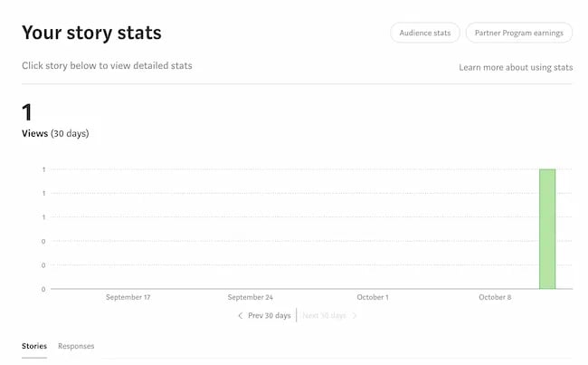Click the bottom y-axis zero label
Screen dimensions: 588x365
pyautogui.click(x=43, y=289)
